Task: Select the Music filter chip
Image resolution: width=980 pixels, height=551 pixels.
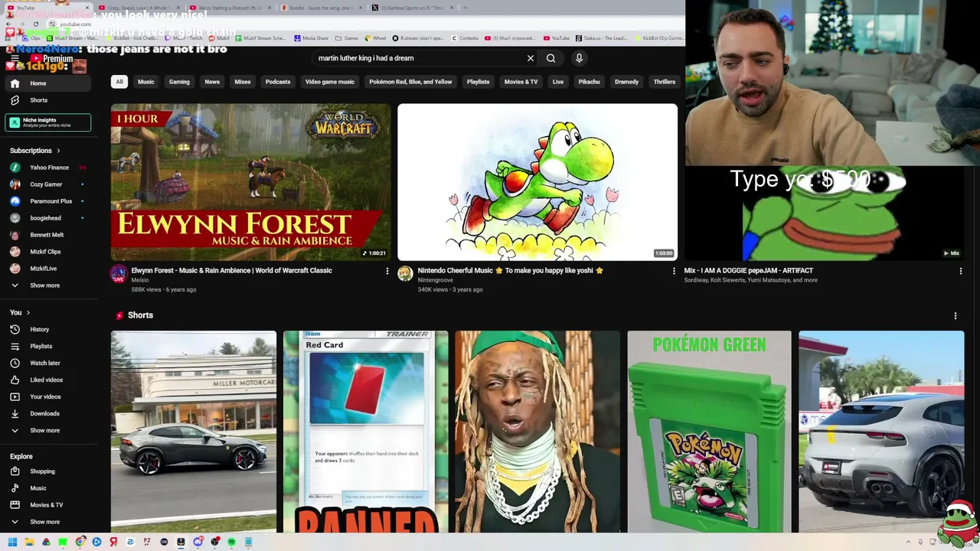Action: point(145,82)
